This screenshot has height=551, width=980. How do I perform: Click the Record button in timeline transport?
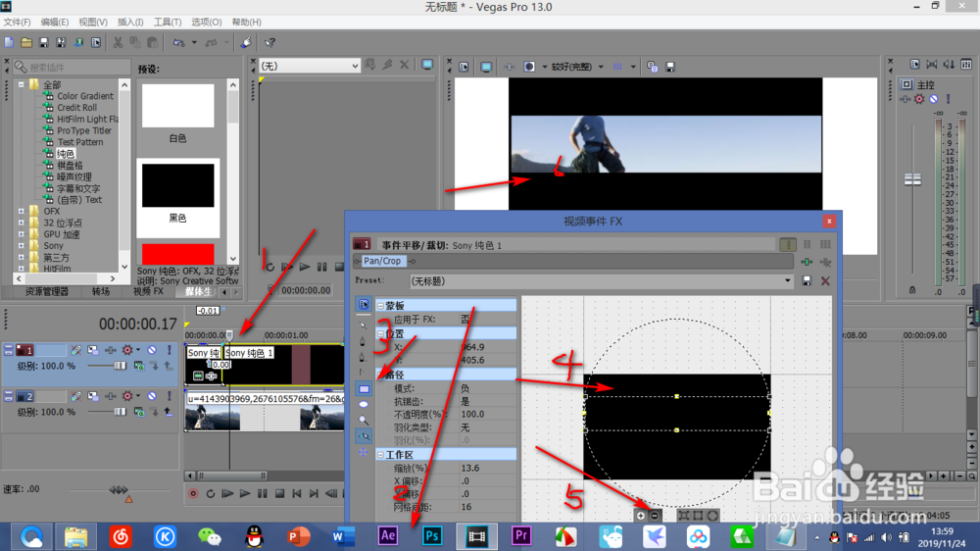(193, 493)
